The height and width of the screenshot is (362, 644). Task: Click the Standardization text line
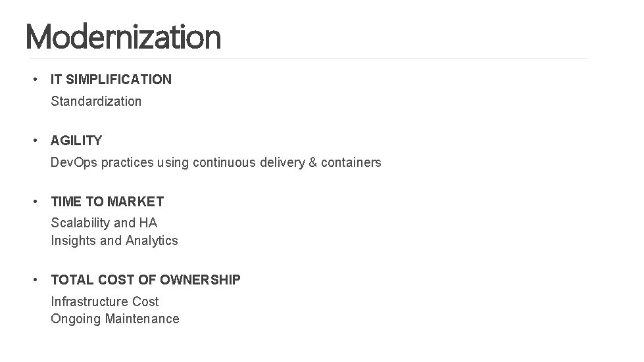(96, 101)
